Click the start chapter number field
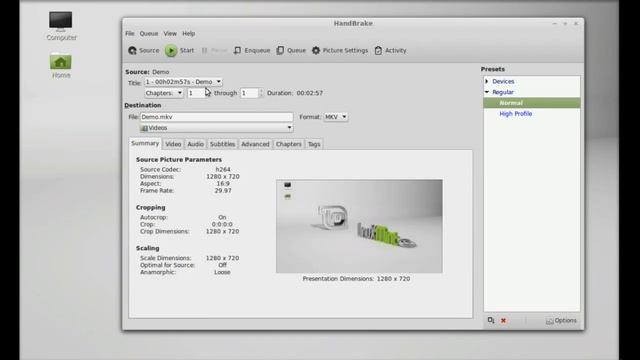640x360 pixels. pos(196,93)
